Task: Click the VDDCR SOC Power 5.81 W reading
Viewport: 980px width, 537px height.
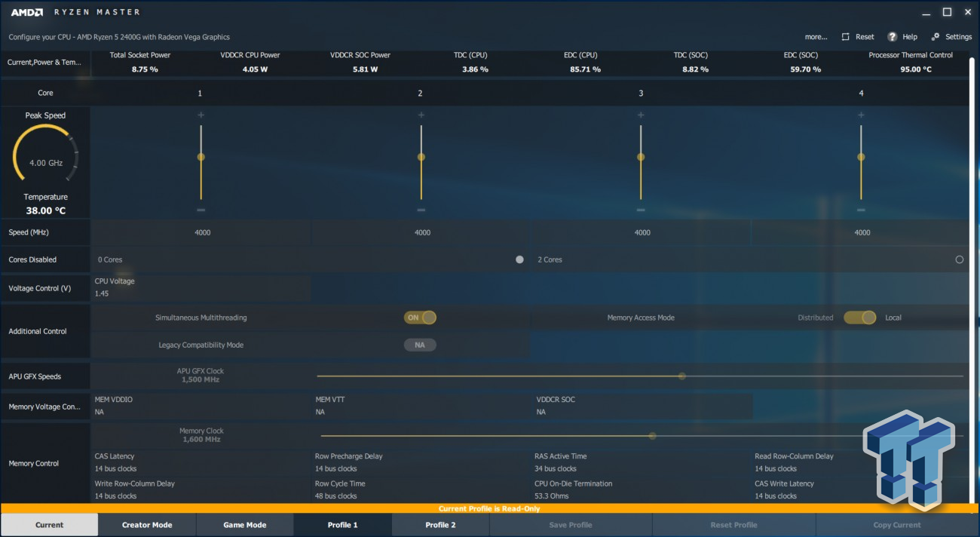Action: point(365,69)
